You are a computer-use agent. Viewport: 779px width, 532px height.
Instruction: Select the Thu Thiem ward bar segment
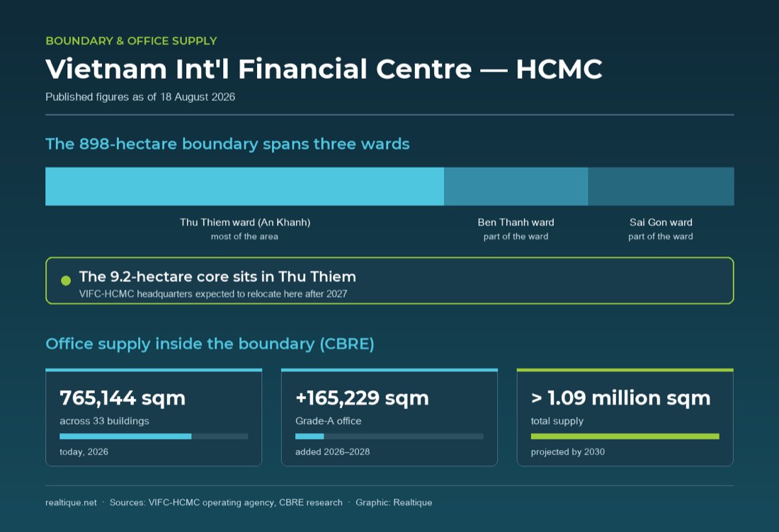(244, 186)
